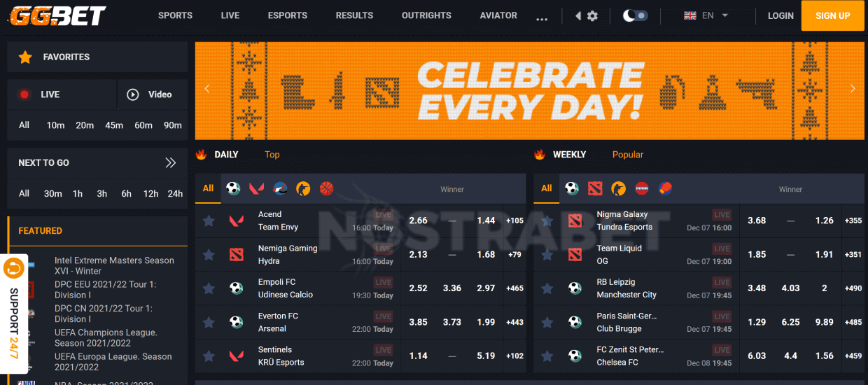The image size is (868, 385).
Task: Expand +105 markets for Acend match
Action: click(x=514, y=220)
